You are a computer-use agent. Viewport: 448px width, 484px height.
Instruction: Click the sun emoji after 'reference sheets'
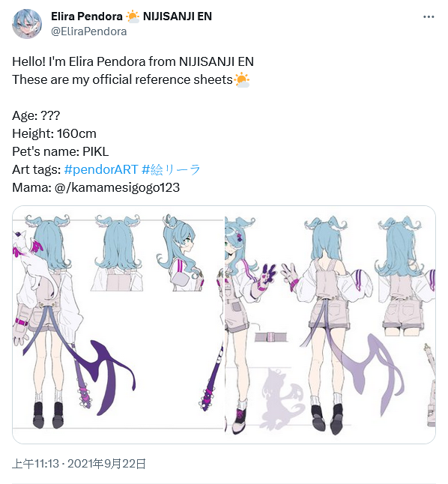click(x=241, y=80)
